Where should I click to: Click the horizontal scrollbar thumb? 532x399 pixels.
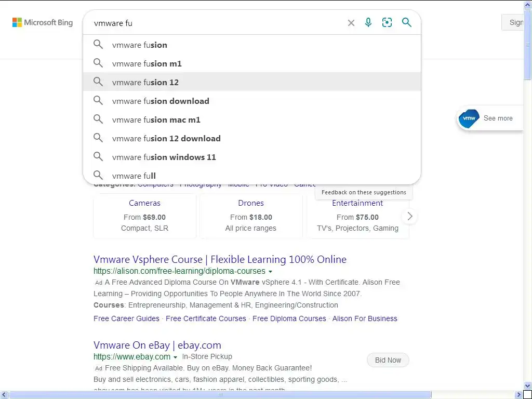(220, 395)
